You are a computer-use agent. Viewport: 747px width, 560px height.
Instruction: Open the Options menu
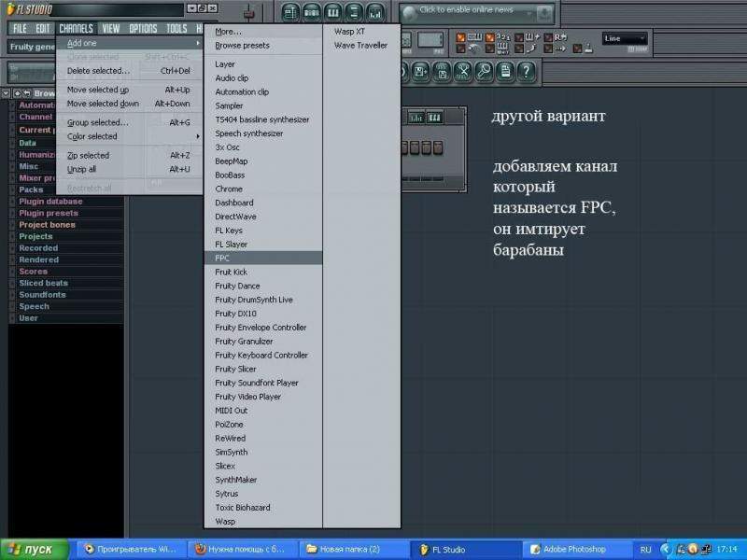143,29
